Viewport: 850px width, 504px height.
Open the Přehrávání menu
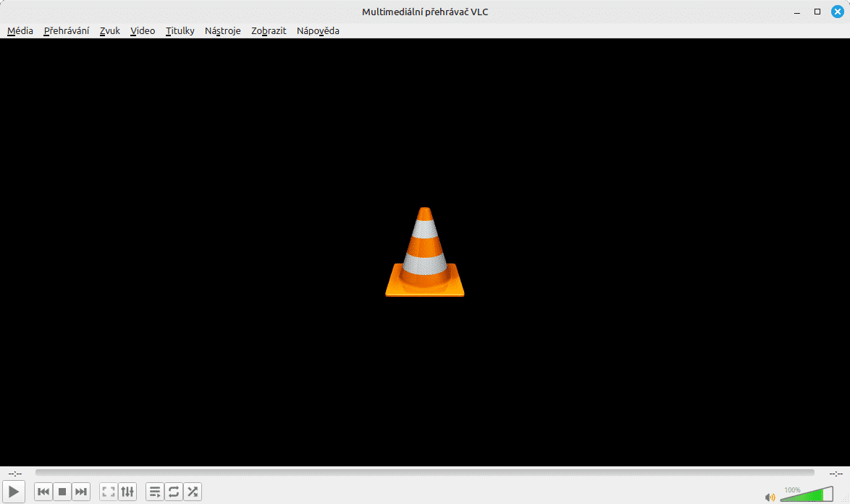[67, 30]
